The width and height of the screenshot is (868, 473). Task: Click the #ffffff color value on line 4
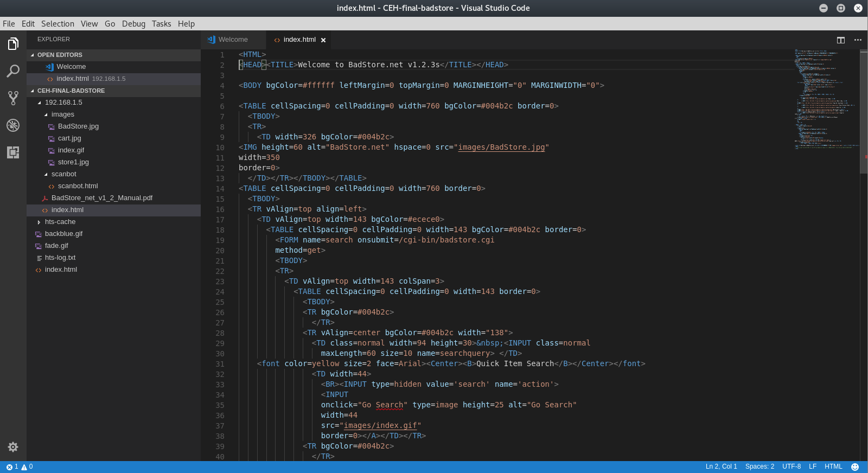coord(318,86)
